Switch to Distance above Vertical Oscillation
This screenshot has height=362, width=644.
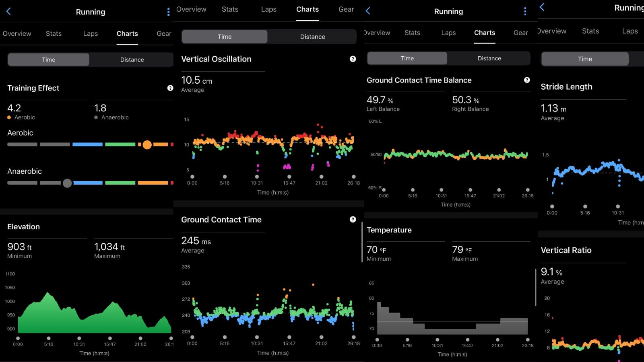(x=312, y=37)
